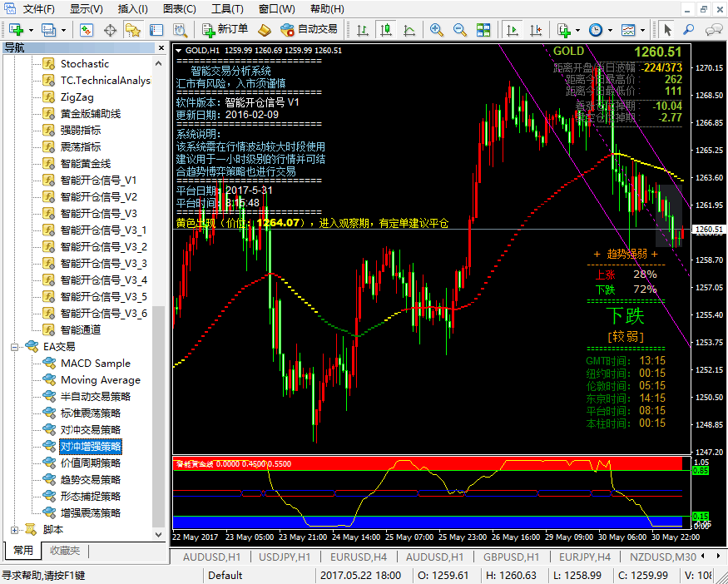Toggle the chart auto scroll button

(x=512, y=30)
